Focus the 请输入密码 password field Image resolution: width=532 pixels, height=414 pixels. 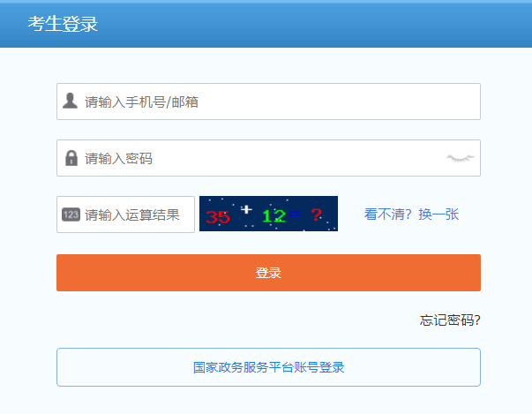(x=268, y=158)
